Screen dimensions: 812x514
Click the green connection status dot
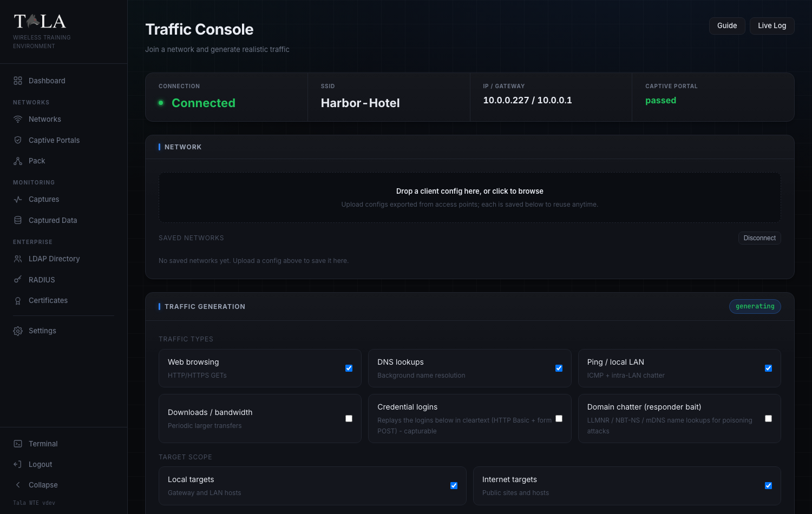pos(161,103)
